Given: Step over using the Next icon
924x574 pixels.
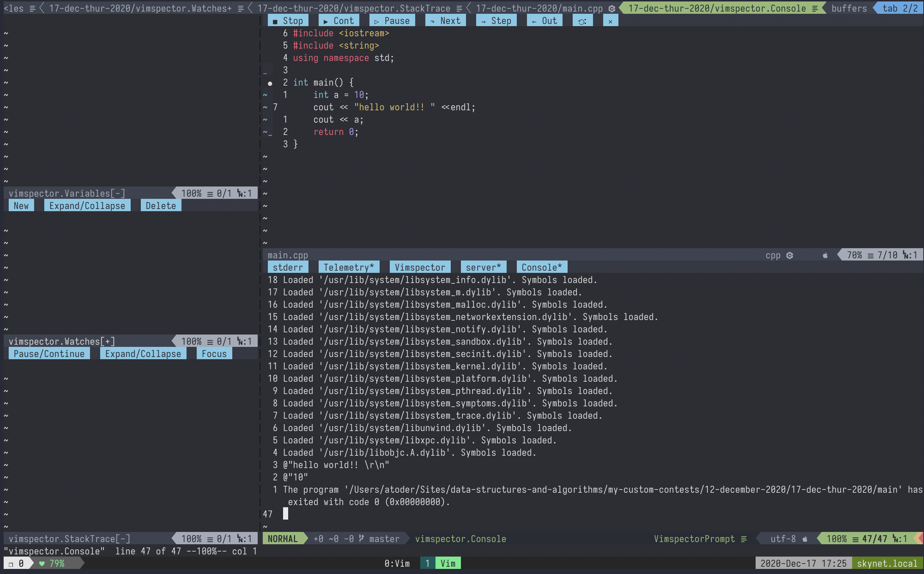Looking at the screenshot, I should tap(445, 20).
